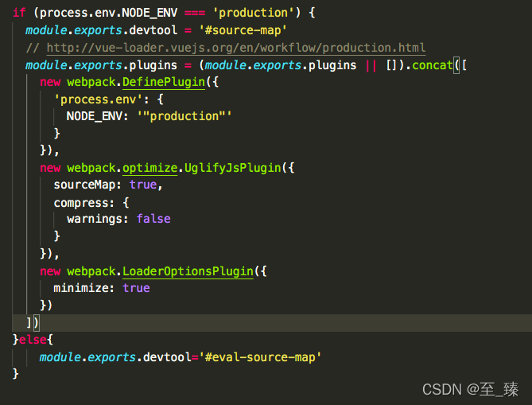Click new keyword before webpack.LoaderOptionsPlugin

tap(50, 271)
